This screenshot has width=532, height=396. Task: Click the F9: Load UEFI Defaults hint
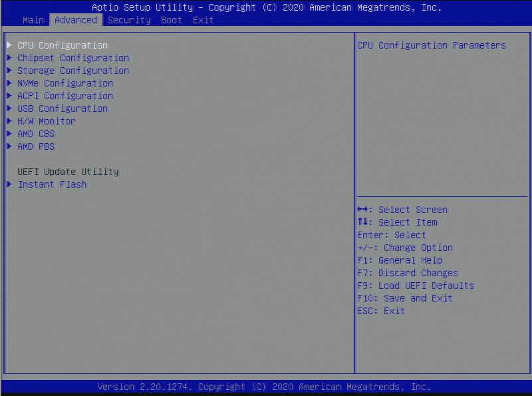click(415, 286)
